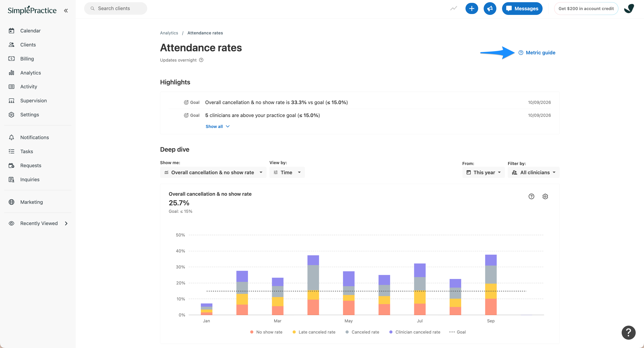644x348 pixels.
Task: Open the All clinicians filter dropdown
Action: [x=533, y=172]
